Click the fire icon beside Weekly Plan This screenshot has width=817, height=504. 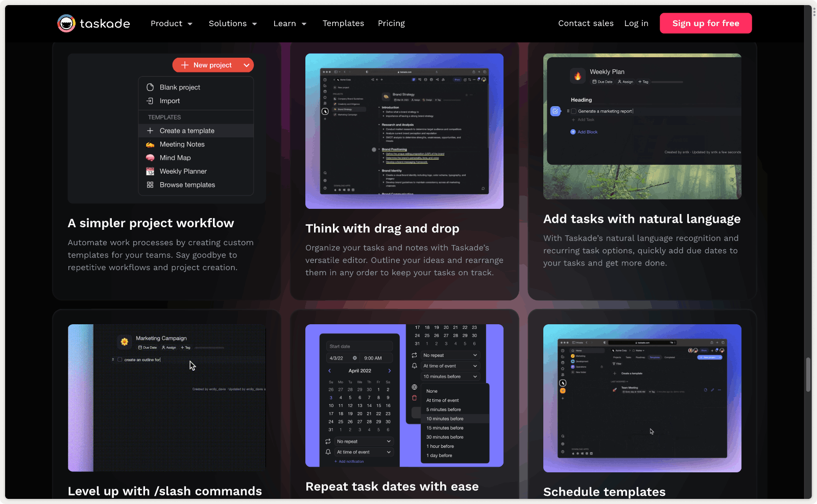pyautogui.click(x=578, y=76)
